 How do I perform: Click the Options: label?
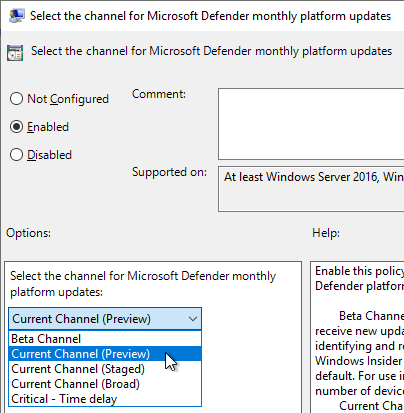tap(28, 233)
